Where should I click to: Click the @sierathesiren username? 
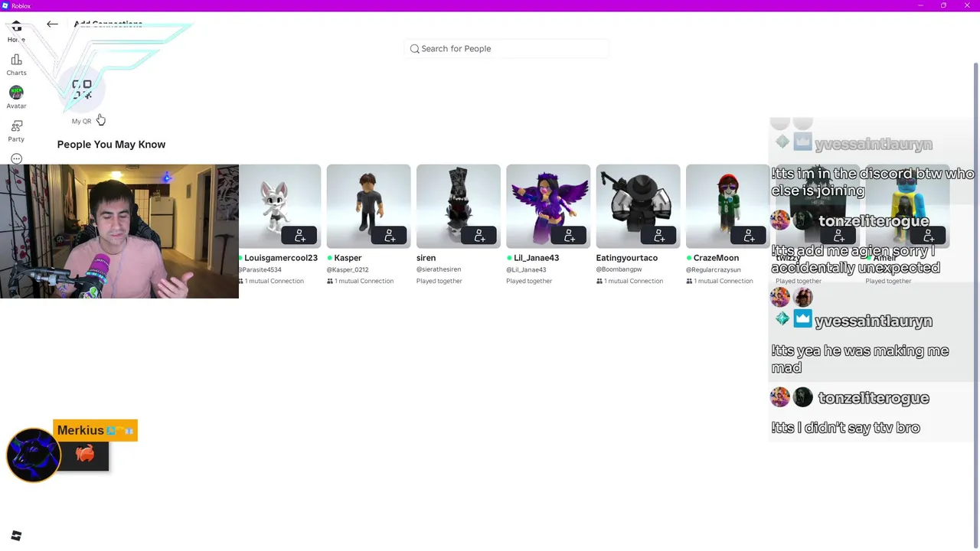point(439,269)
